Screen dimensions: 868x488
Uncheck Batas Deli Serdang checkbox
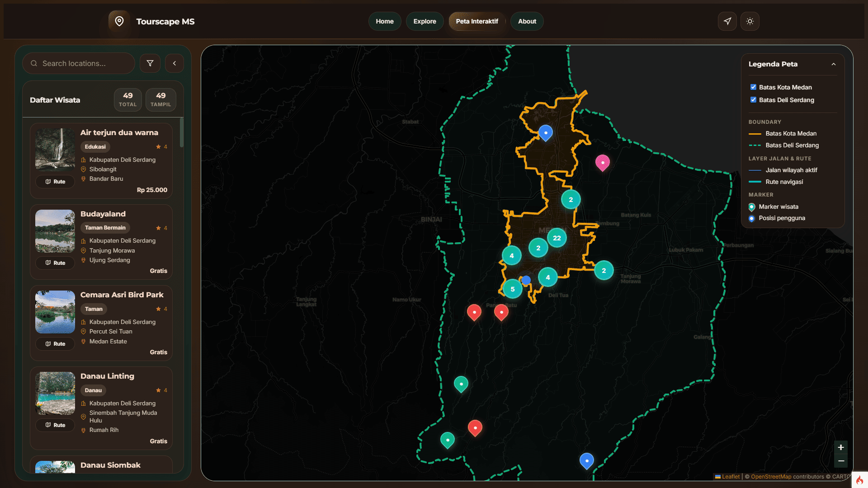(x=753, y=100)
